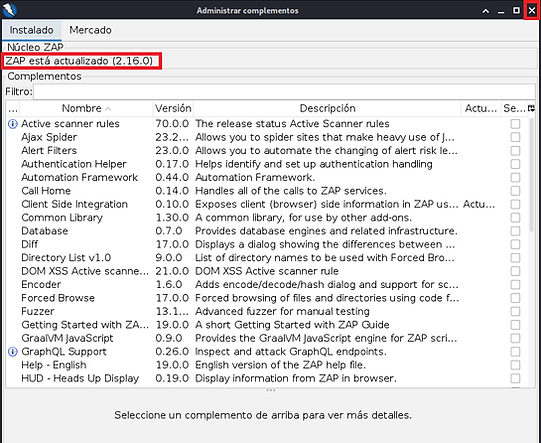Image resolution: width=541 pixels, height=443 pixels.
Task: Click the ZAP está actualizado (2.16.0) status text
Action: (79, 61)
